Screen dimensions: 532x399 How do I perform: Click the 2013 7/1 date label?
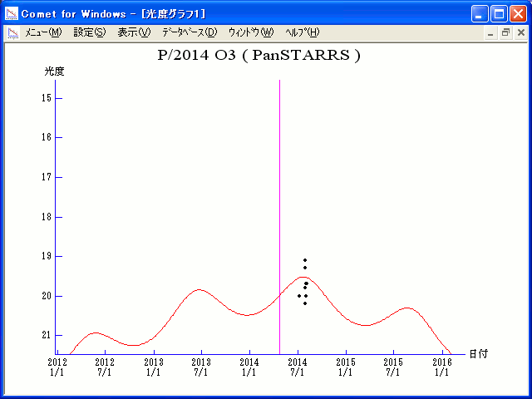tap(201, 367)
